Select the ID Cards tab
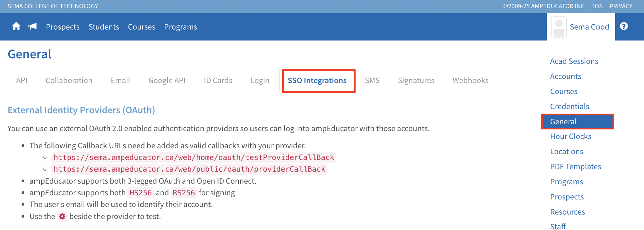644x230 pixels. click(218, 80)
